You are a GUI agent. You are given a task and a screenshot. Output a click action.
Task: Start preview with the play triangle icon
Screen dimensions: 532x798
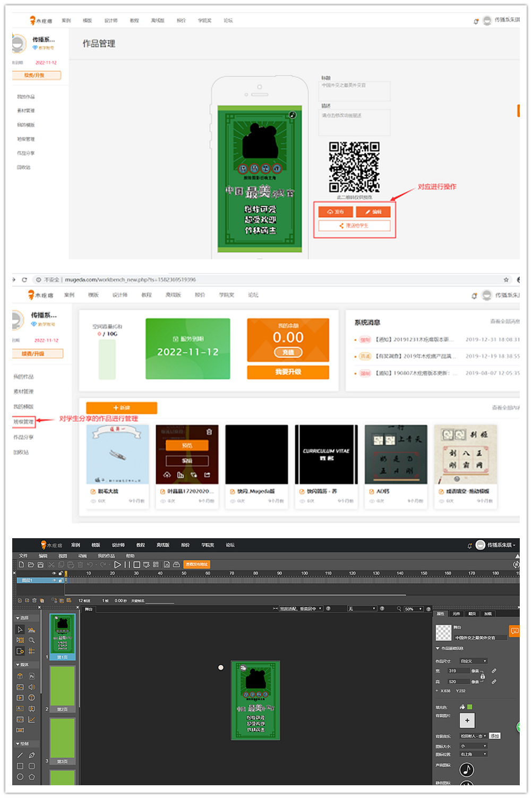pos(117,565)
